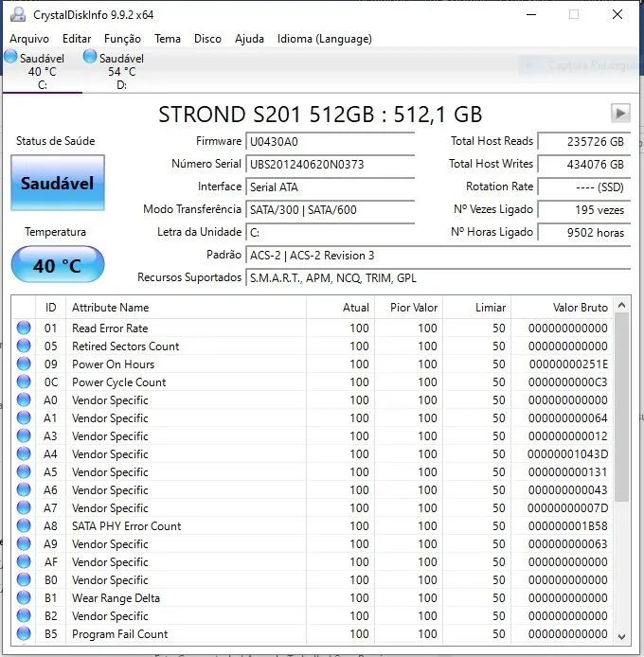
Task: Click the Nº Vezes Ligado value
Action: [x=584, y=209]
